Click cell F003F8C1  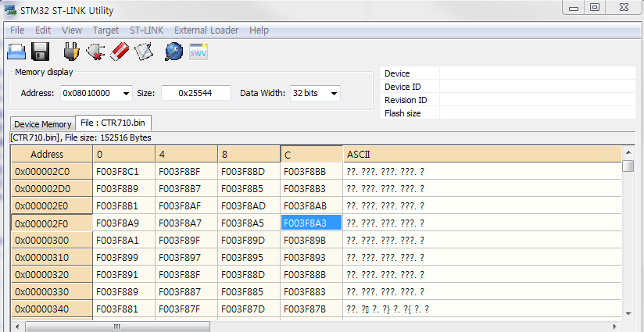(x=124, y=172)
